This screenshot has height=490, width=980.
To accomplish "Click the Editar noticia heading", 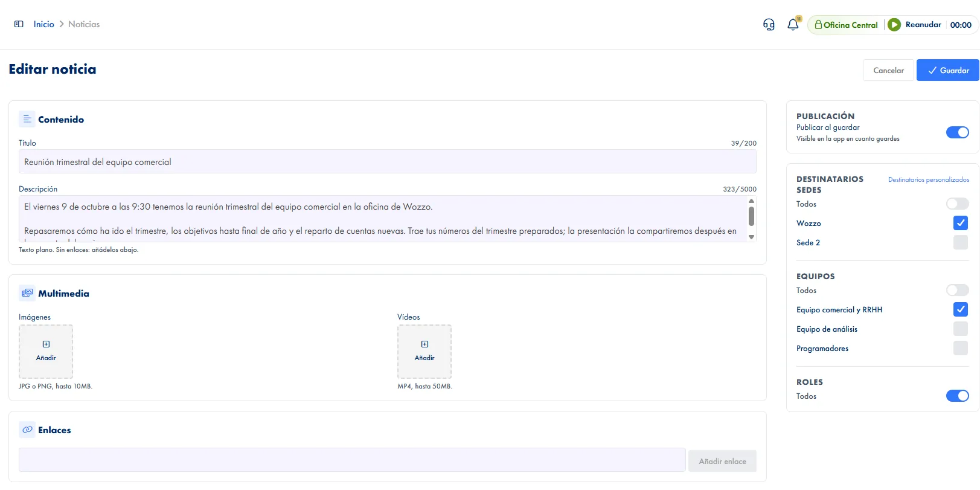I will [x=53, y=69].
